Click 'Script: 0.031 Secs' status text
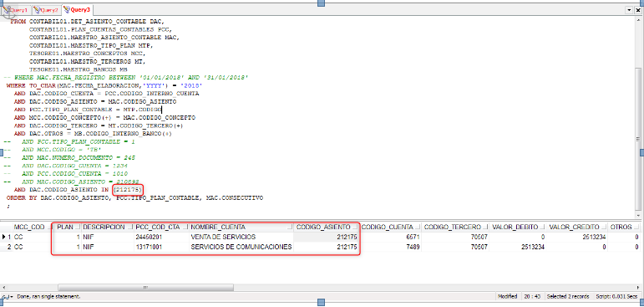Image resolution: width=644 pixels, height=307 pixels. pos(616,296)
